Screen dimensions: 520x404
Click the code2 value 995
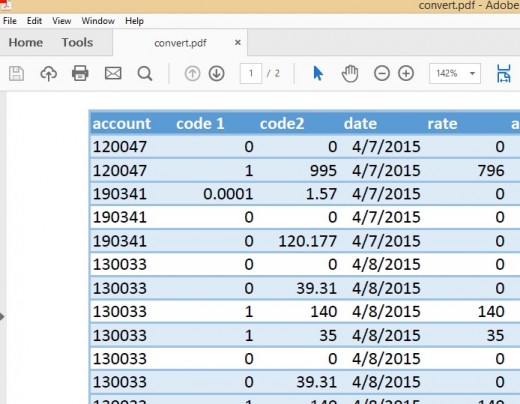click(x=323, y=171)
